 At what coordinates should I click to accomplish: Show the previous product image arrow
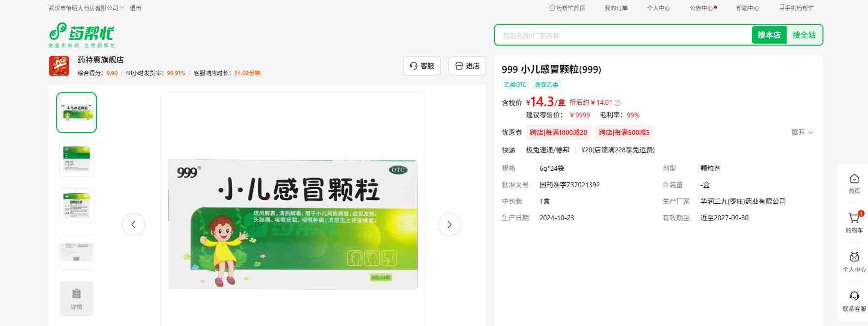click(x=134, y=225)
